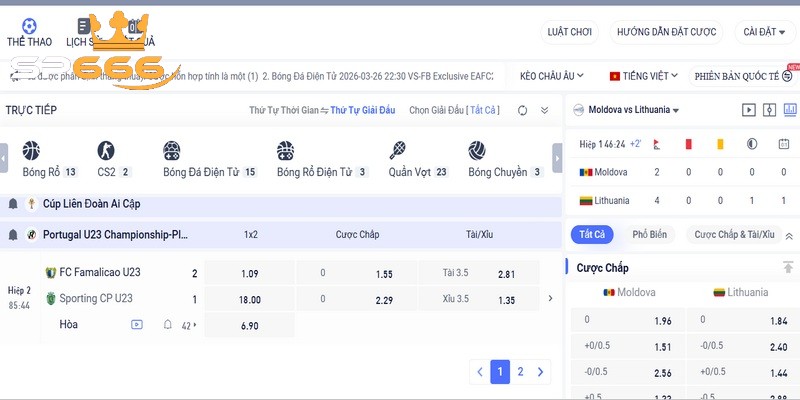800x400 pixels.
Task: Toggle the bell for Portugal U23 Championship
Action: point(13,235)
